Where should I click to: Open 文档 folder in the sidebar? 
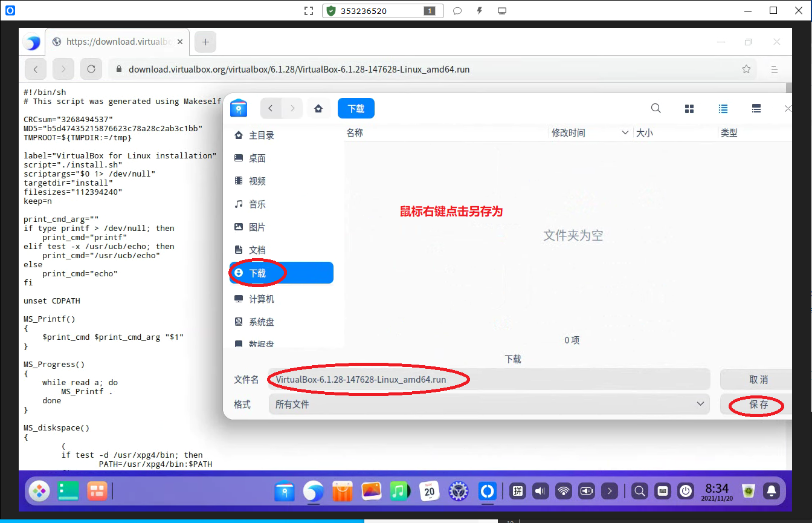tap(282, 250)
